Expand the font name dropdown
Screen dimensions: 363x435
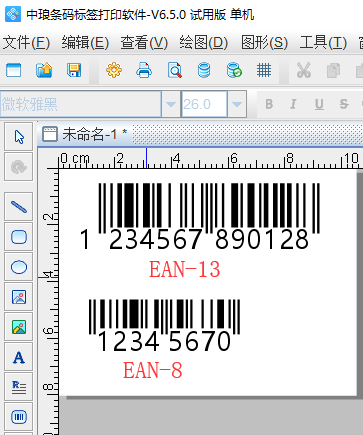tap(171, 104)
